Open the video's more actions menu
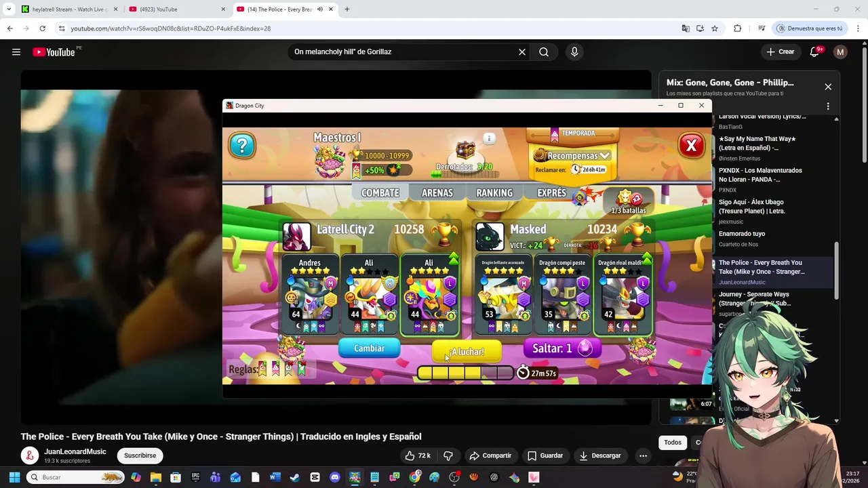The height and width of the screenshot is (488, 868). point(643,455)
